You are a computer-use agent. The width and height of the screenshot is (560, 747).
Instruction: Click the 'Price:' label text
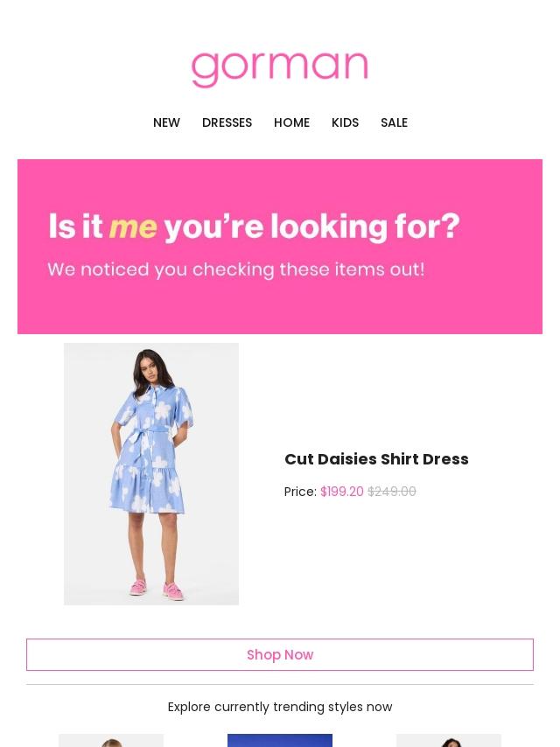pyautogui.click(x=300, y=492)
